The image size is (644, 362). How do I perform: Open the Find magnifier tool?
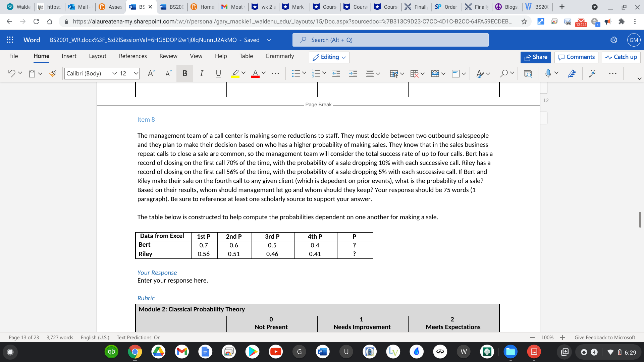(x=503, y=73)
